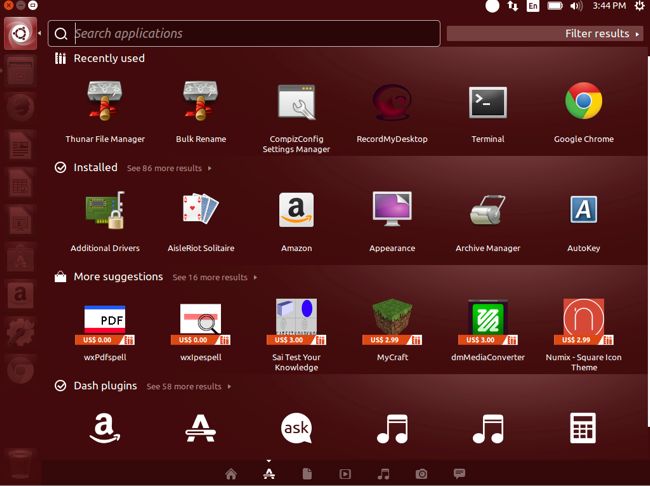Open CompizConfig Settings Manager
This screenshot has height=486, width=650.
click(x=296, y=117)
